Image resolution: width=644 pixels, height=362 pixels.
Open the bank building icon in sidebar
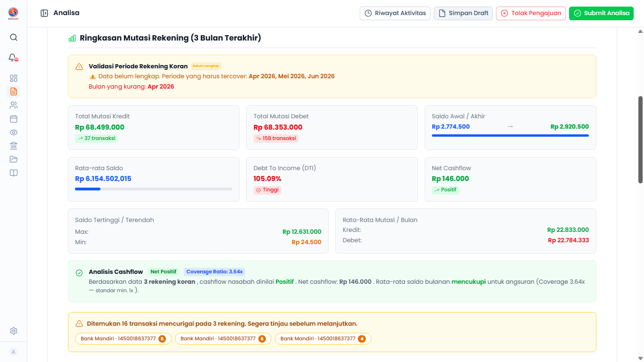click(14, 146)
